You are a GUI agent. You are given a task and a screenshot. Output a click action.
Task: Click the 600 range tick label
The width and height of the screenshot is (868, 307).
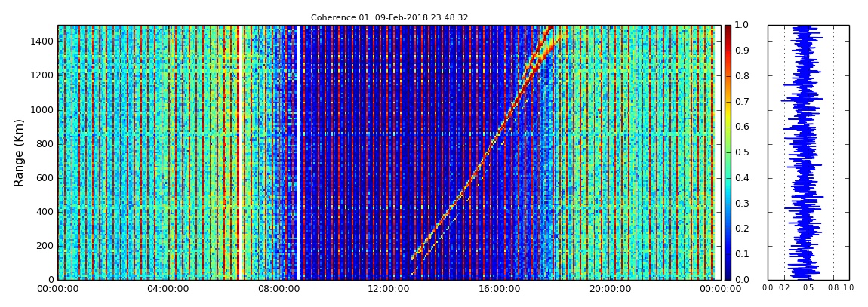tap(45, 178)
